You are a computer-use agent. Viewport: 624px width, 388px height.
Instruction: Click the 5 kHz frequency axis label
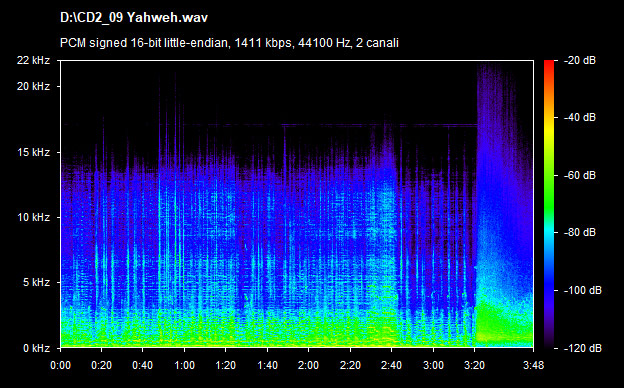pyautogui.click(x=36, y=283)
